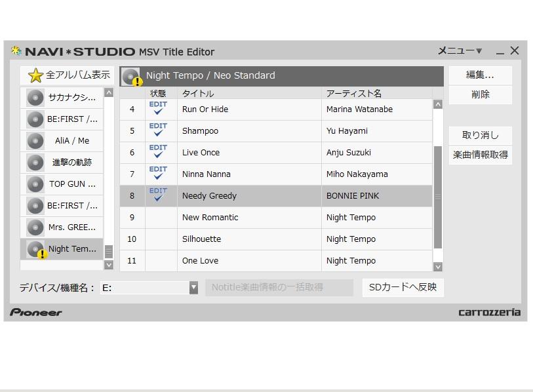The image size is (533, 392).
Task: Click track list scroll down arrow
Action: pyautogui.click(x=438, y=267)
